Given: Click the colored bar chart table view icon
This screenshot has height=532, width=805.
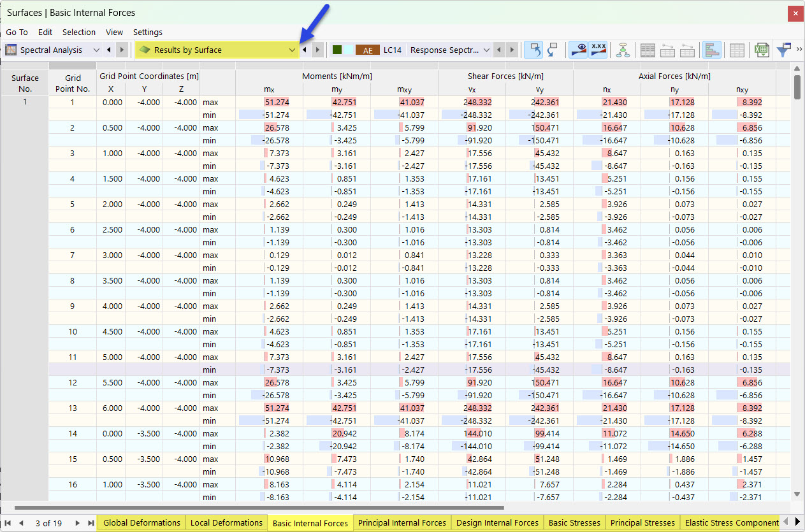Looking at the screenshot, I should pyautogui.click(x=712, y=50).
